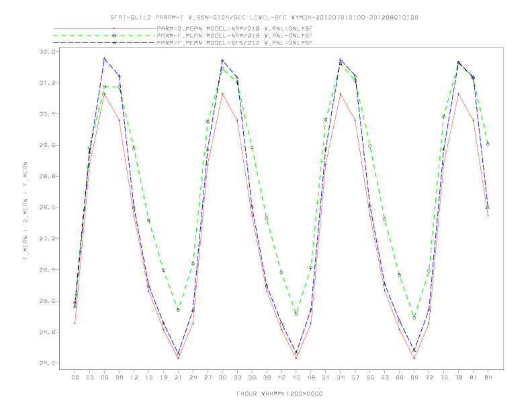
Task: Click the plus marker in the legend
Action: pyautogui.click(x=114, y=28)
